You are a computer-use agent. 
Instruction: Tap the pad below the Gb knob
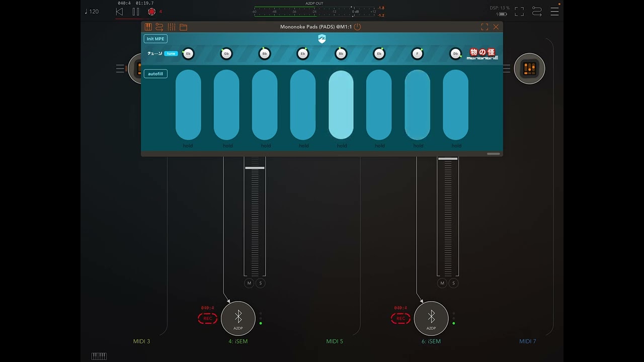coord(226,105)
